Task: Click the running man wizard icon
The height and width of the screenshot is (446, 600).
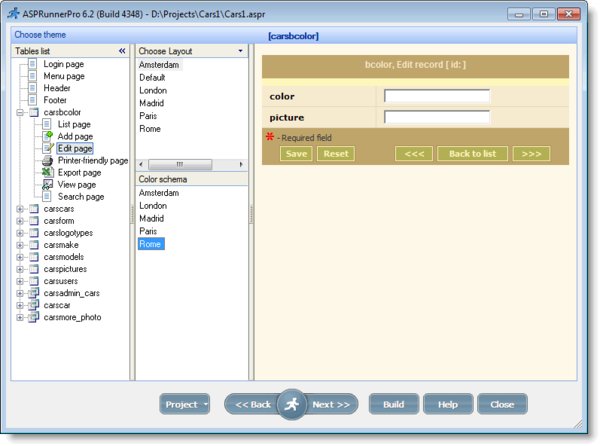Action: 292,404
